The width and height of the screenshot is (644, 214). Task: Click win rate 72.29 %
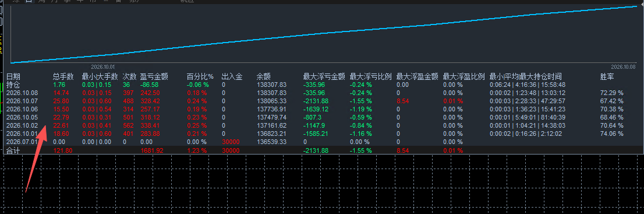(611, 93)
